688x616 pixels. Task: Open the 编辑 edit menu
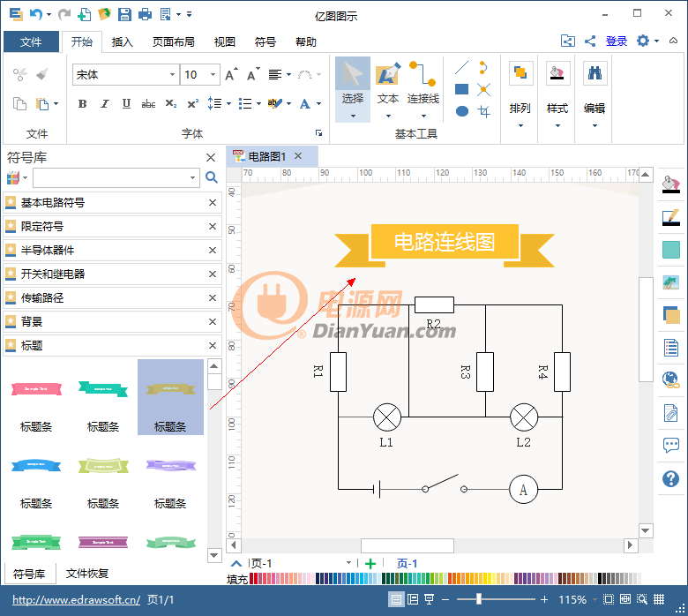[595, 94]
